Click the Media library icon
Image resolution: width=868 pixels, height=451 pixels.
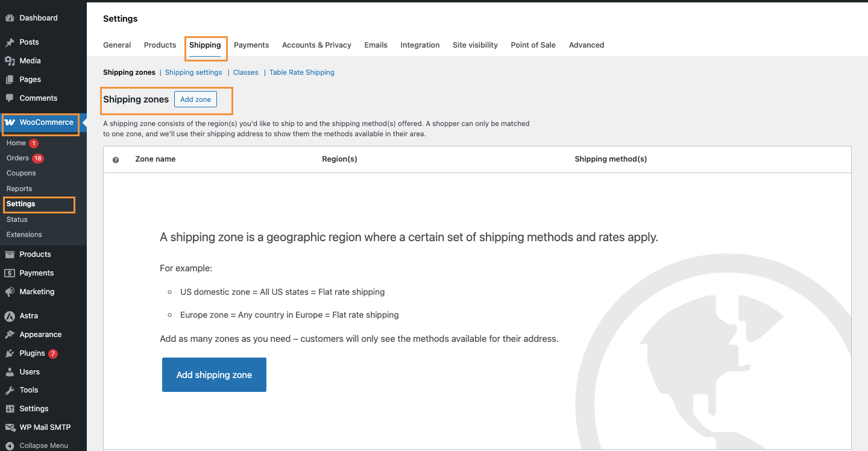click(x=10, y=61)
